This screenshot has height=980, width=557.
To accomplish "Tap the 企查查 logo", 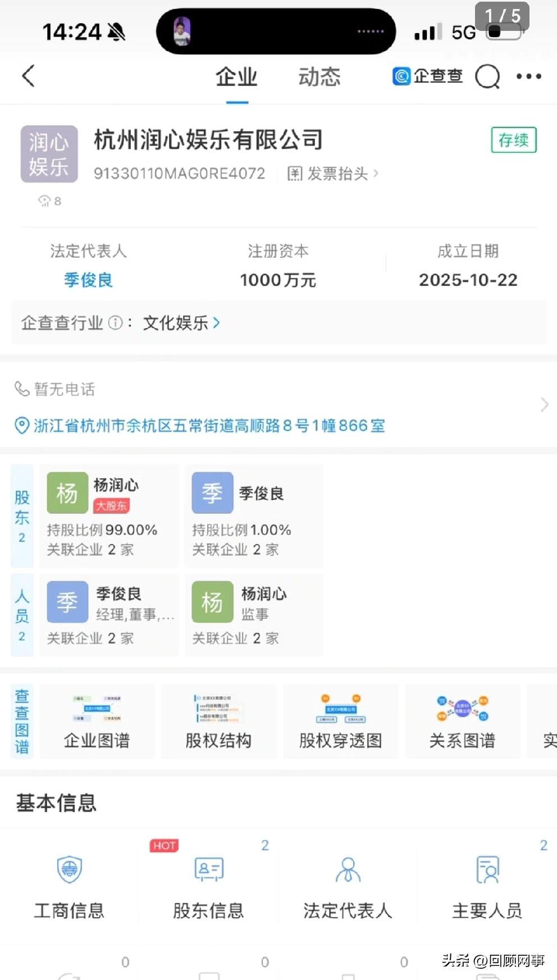I will pyautogui.click(x=427, y=76).
